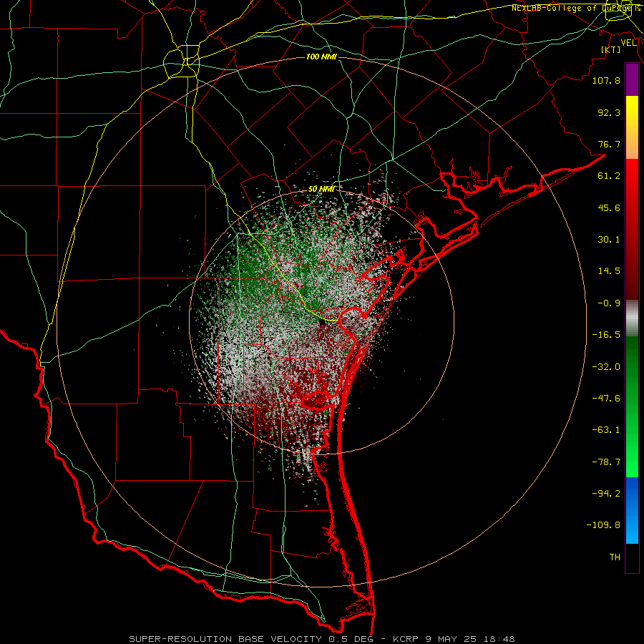Click the blue segment of velocity color bar
The image size is (644, 644).
click(x=632, y=510)
